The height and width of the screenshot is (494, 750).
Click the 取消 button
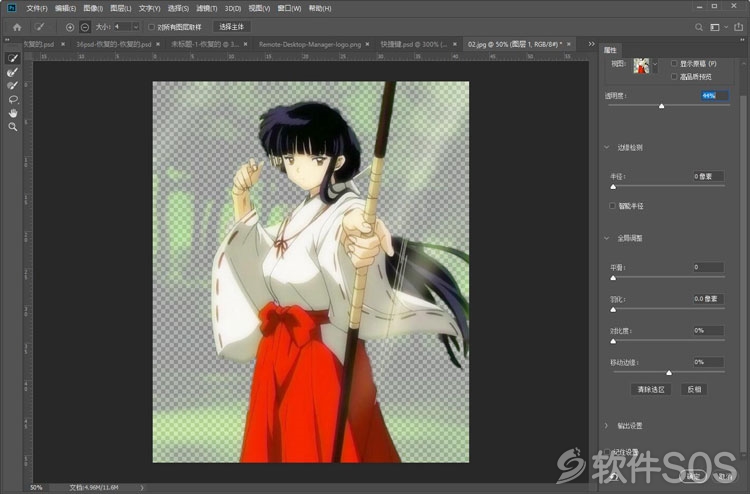725,475
